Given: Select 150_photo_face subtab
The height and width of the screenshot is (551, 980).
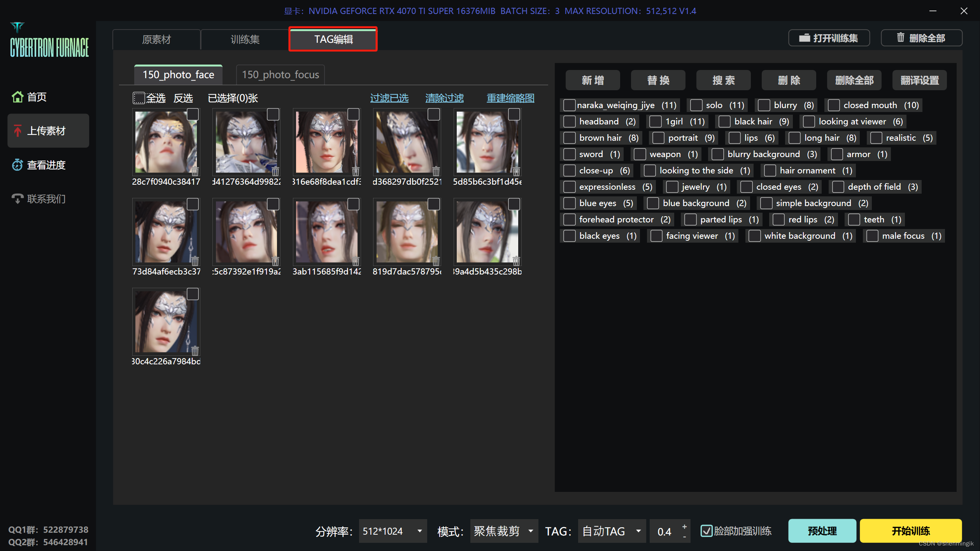Looking at the screenshot, I should click(178, 75).
